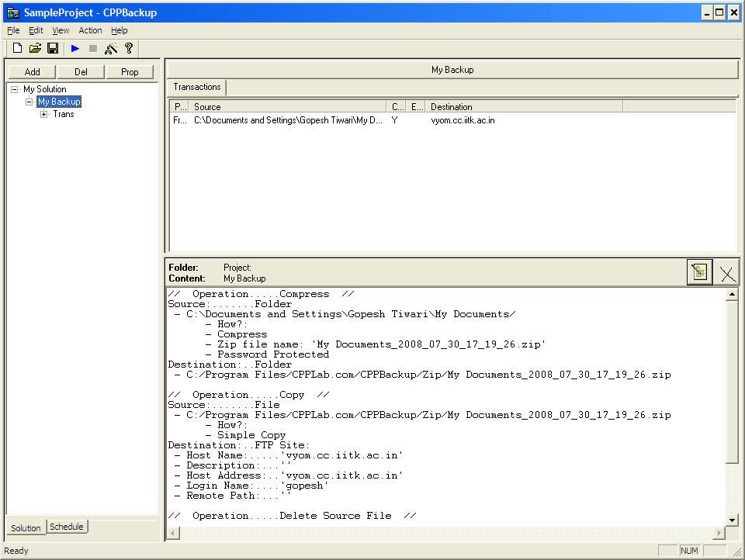745x560 pixels.
Task: Click the Open folder toolbar icon
Action: coord(35,48)
